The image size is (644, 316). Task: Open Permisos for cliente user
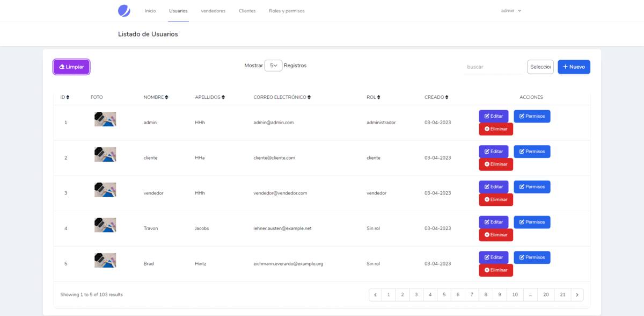click(532, 152)
